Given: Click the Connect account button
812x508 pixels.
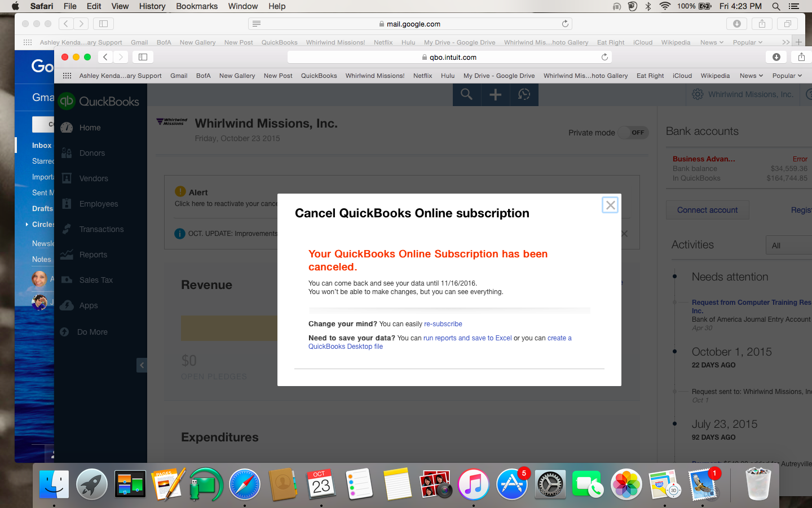Looking at the screenshot, I should 707,210.
